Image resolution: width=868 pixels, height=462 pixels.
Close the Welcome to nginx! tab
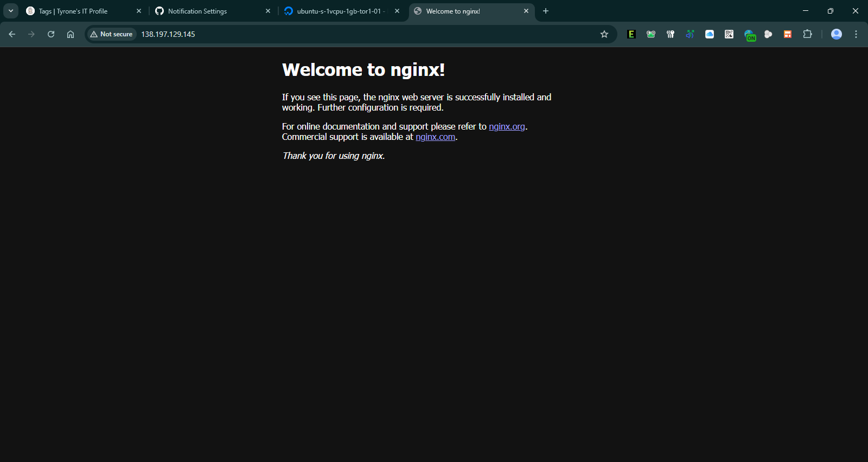coord(526,11)
